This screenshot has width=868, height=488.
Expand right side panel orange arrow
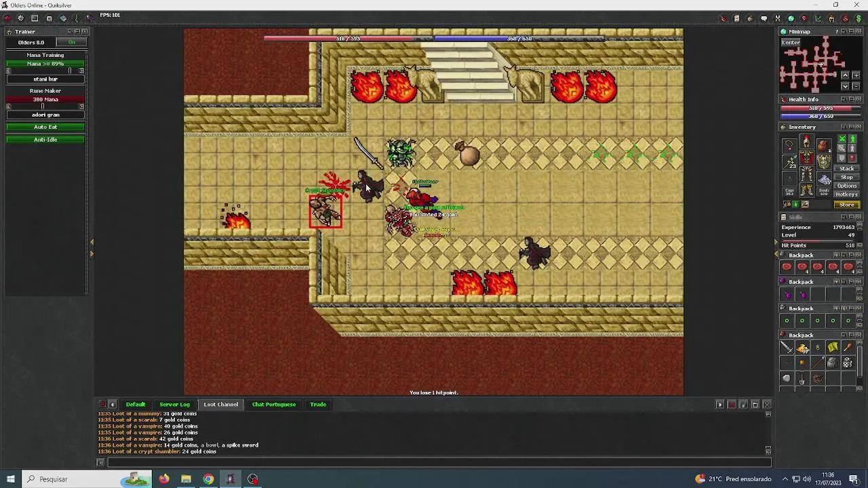777,253
